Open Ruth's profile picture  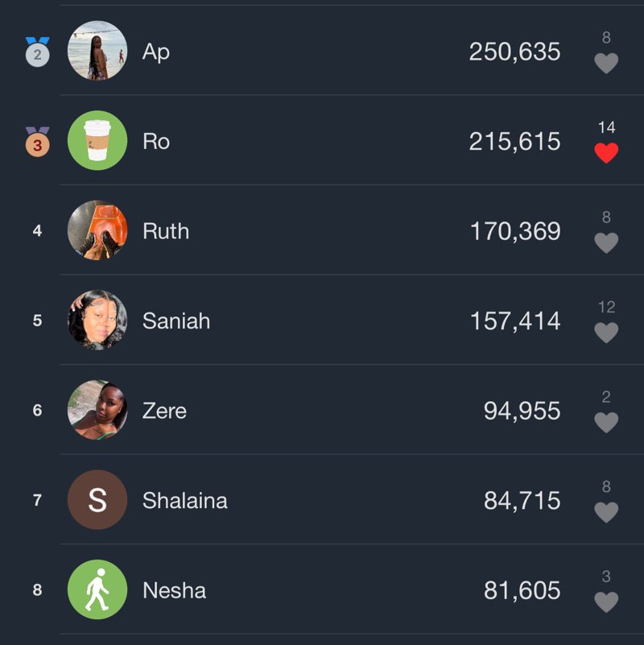[x=97, y=230]
